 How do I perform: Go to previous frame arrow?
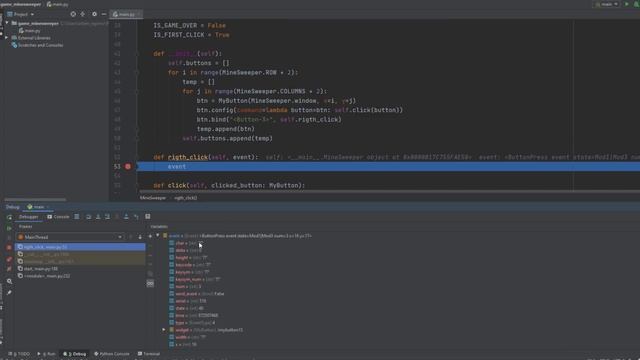point(131,237)
